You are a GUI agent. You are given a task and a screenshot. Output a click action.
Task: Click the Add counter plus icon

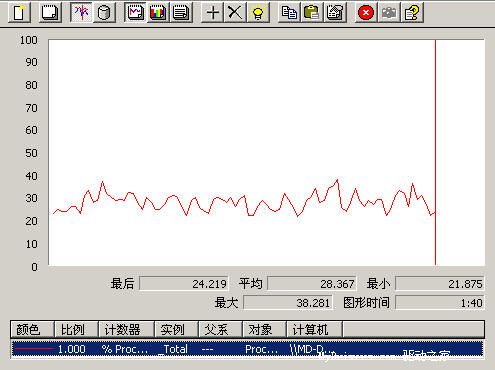tap(212, 13)
